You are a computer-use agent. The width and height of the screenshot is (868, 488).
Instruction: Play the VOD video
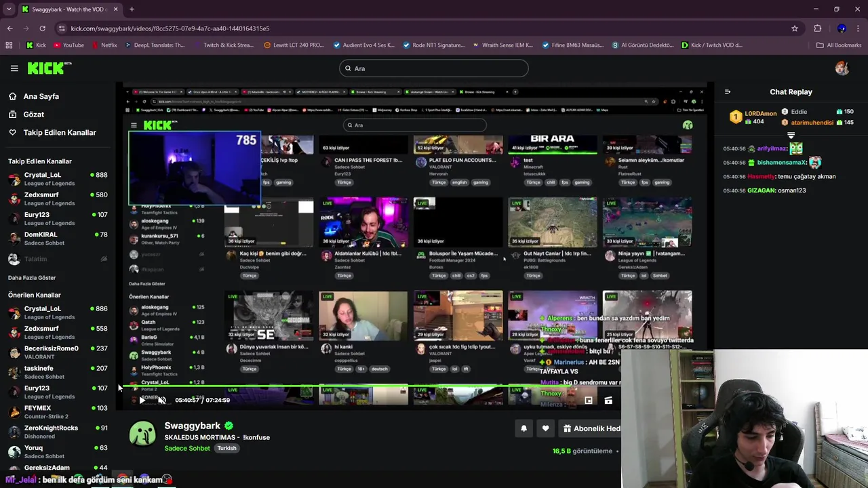(142, 401)
